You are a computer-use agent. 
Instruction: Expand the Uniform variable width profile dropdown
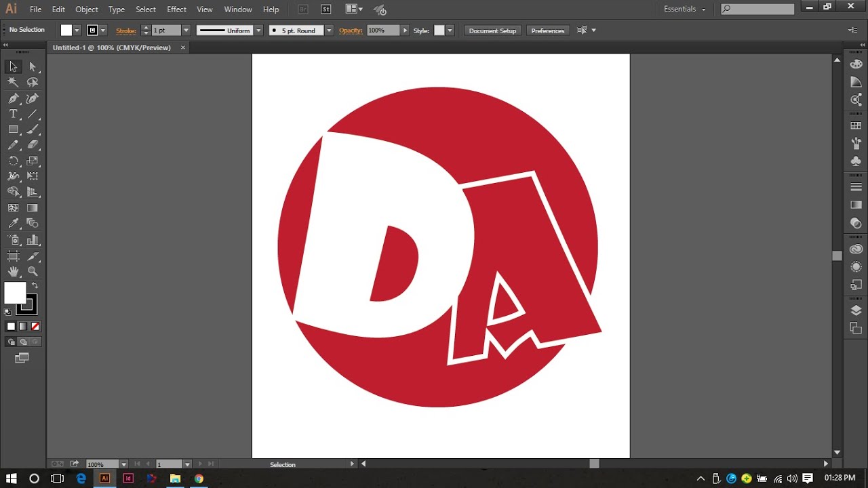[x=258, y=30]
